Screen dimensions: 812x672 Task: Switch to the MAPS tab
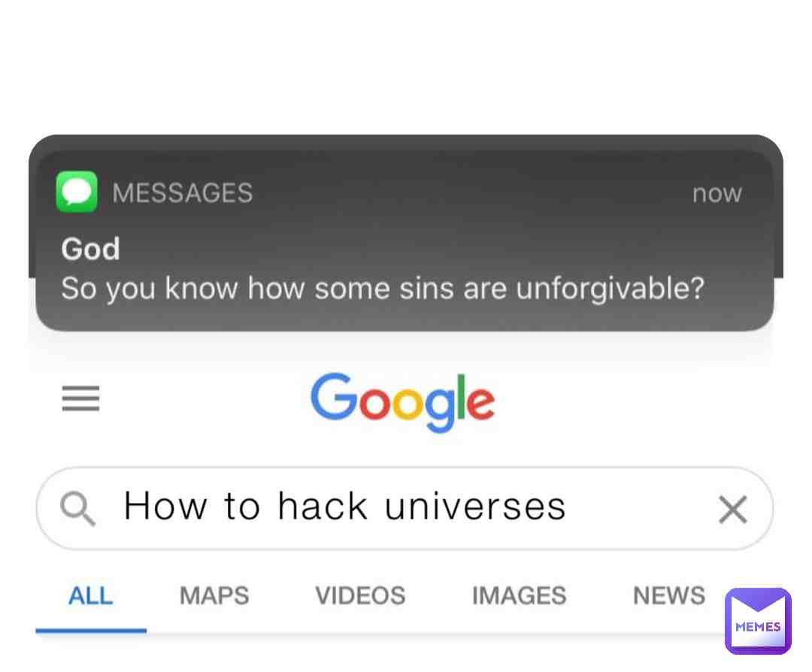tap(214, 595)
